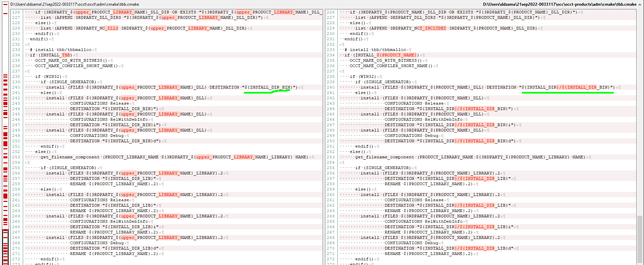The image size is (644, 265).
Task: Select line number 253 in the right pane
Action: click(331, 157)
